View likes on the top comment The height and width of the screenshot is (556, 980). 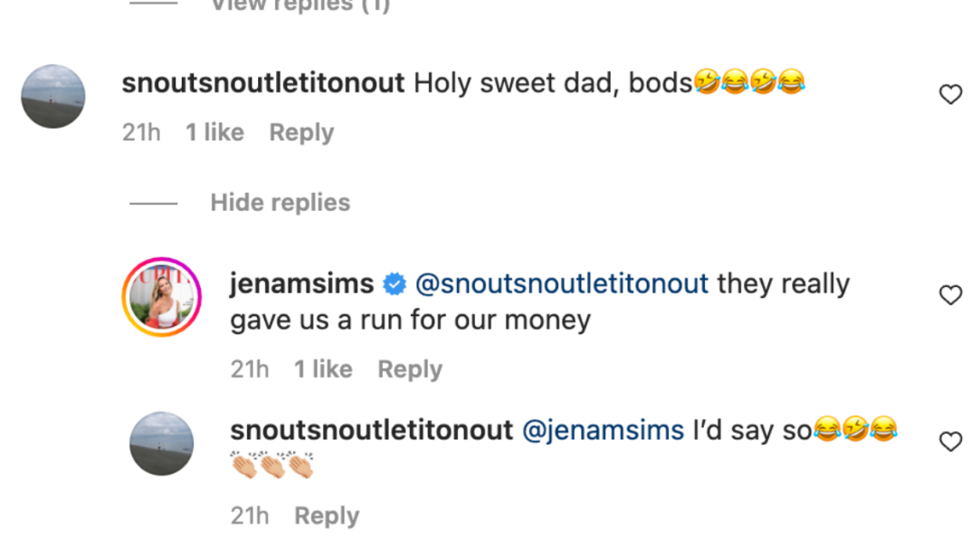point(214,132)
